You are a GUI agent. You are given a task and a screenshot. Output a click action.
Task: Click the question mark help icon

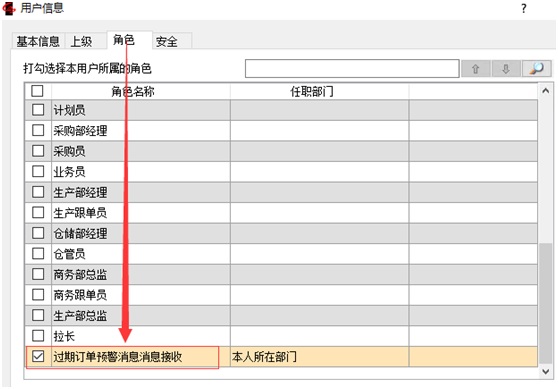pos(523,9)
